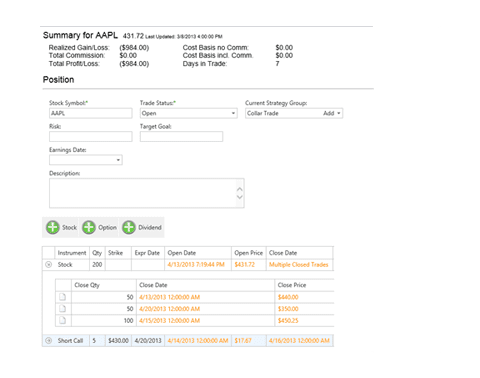Image resolution: width=480 pixels, height=378 pixels.
Task: Open document icon for 4/15/2013 close row
Action: pos(62,320)
